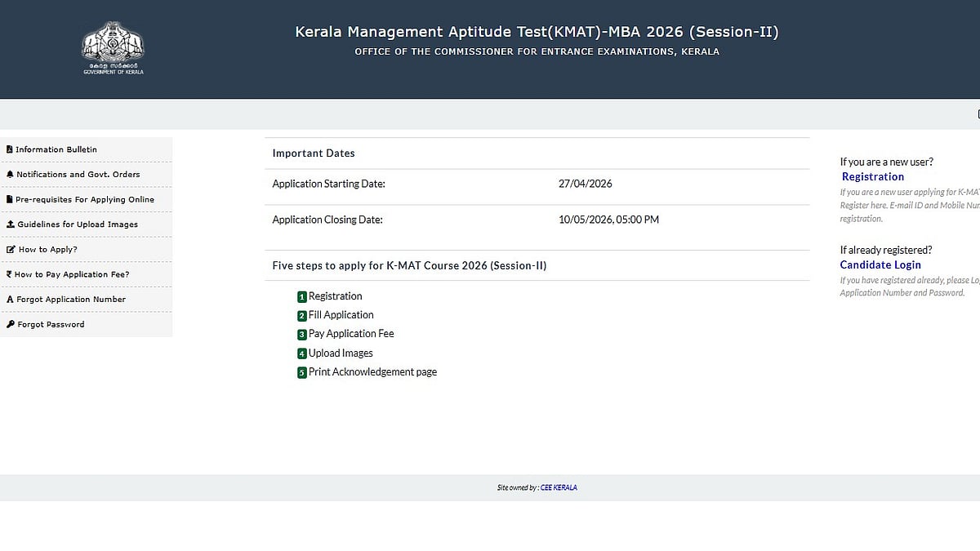Click the letter A icon beside Forgot Application Number
This screenshot has width=980, height=551.
point(10,300)
